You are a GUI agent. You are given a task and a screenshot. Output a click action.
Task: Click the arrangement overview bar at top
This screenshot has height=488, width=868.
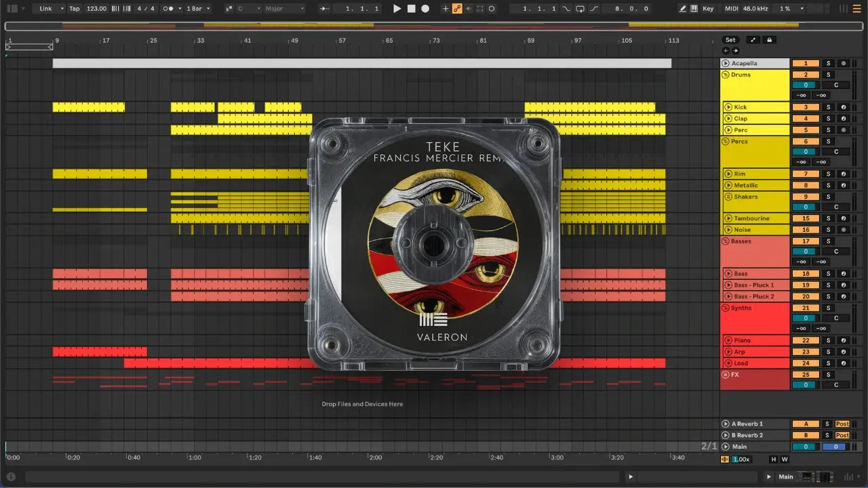pyautogui.click(x=434, y=26)
